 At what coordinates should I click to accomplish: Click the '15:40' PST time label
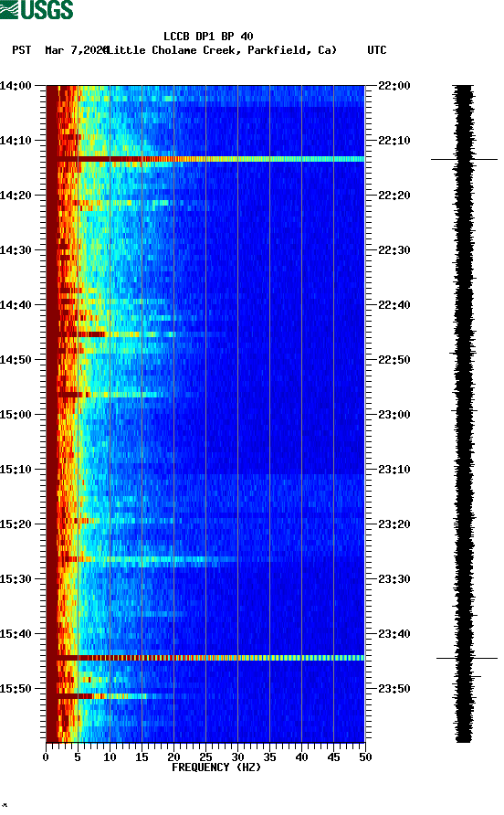pos(16,633)
